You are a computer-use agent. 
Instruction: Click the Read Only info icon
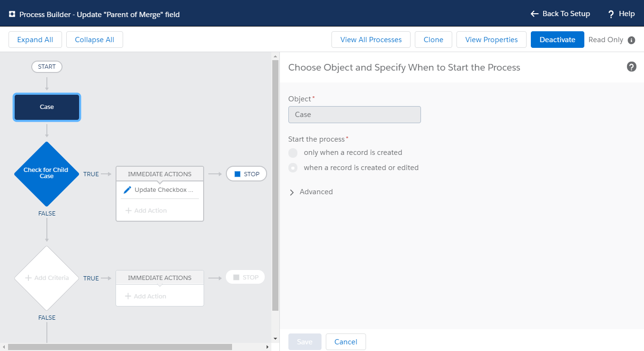point(631,40)
